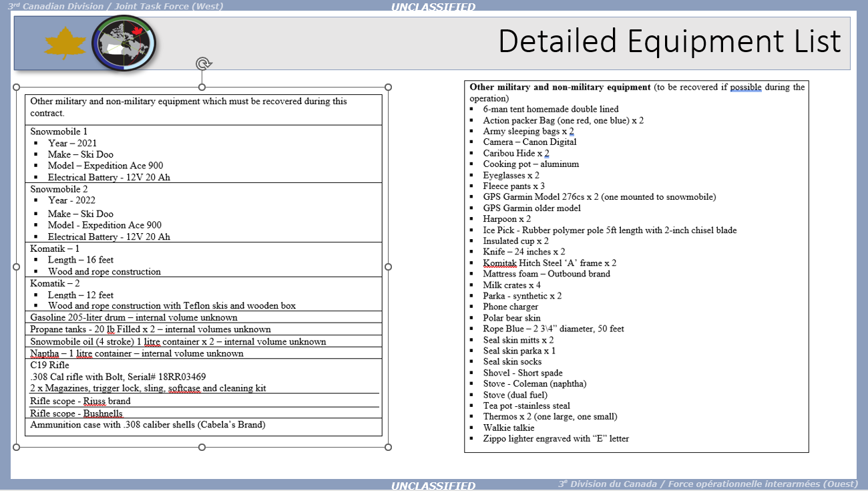Click the UNCLASSIFIED header at top
Image resolution: width=868 pixels, height=491 pixels.
pyautogui.click(x=433, y=7)
